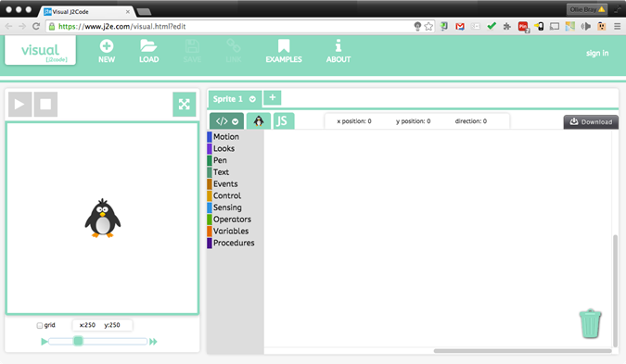Click the green play button above stage
Image resolution: width=626 pixels, height=364 pixels.
(x=20, y=105)
